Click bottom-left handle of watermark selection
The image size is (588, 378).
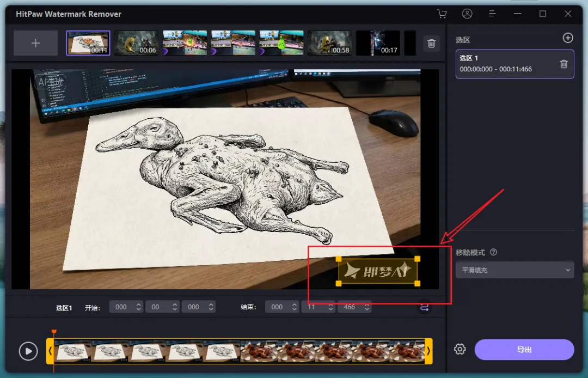point(339,283)
